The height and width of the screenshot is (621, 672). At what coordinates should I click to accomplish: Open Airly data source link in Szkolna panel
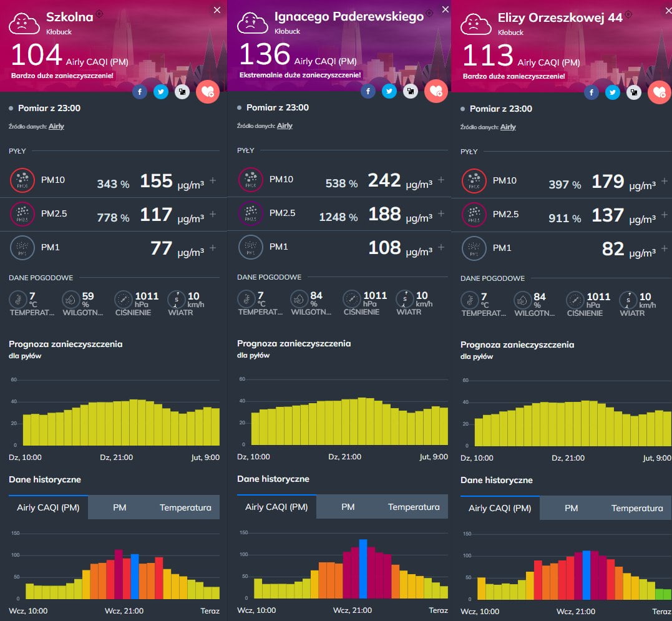[56, 127]
